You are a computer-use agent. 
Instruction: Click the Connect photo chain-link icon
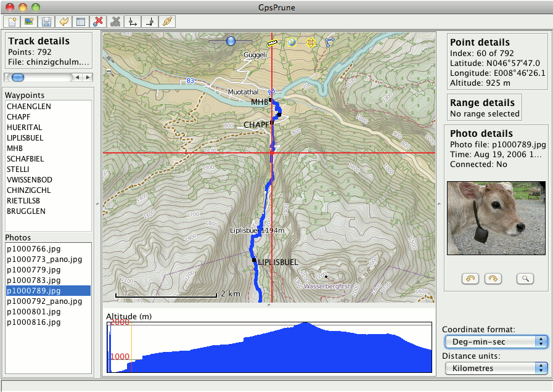click(166, 22)
